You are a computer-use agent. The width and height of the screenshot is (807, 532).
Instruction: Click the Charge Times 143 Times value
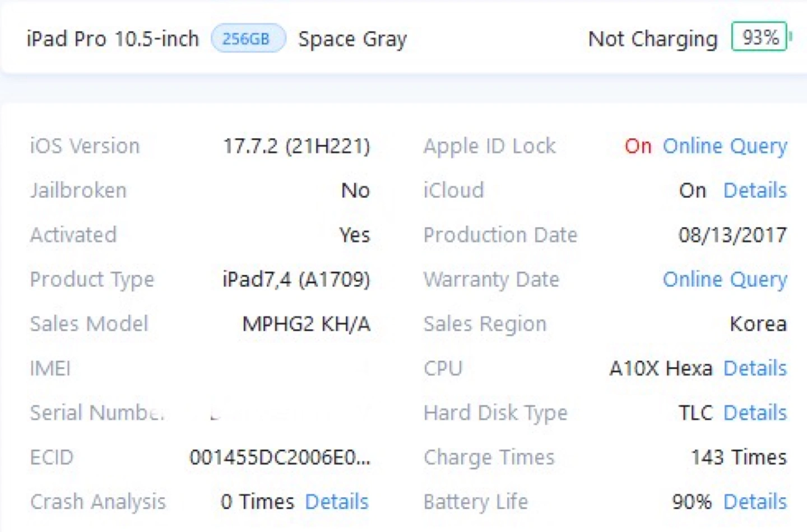click(739, 458)
